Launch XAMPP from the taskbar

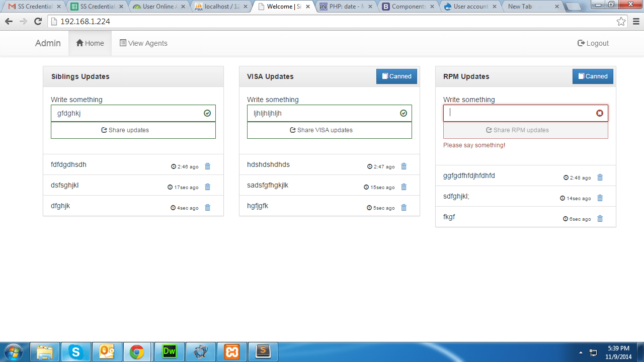point(232,352)
